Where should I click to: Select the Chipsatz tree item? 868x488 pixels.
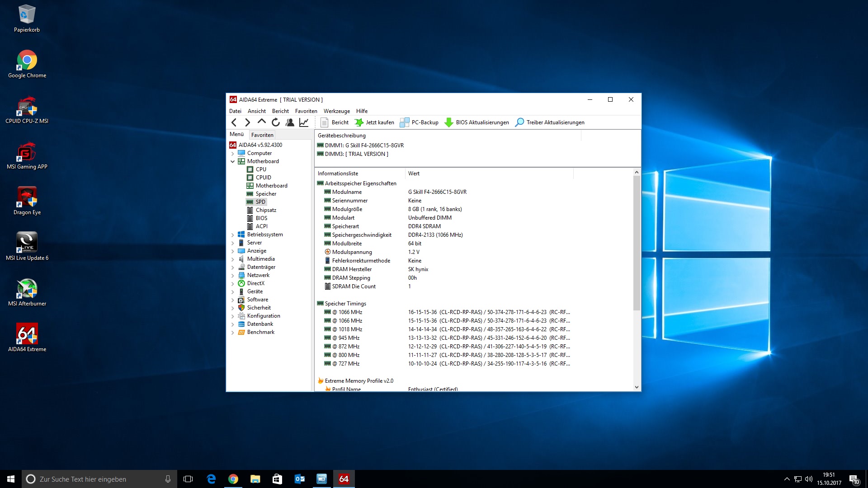[266, 210]
